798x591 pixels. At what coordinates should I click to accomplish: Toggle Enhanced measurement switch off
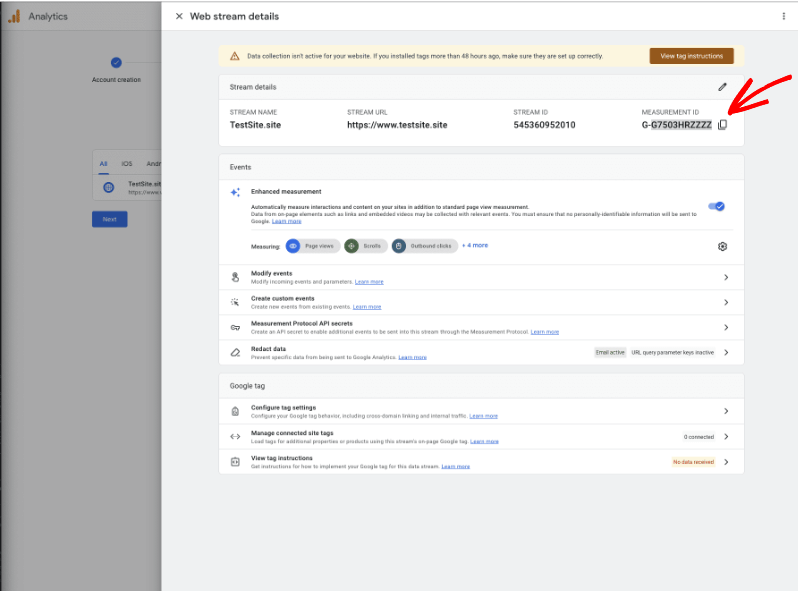[x=717, y=206]
